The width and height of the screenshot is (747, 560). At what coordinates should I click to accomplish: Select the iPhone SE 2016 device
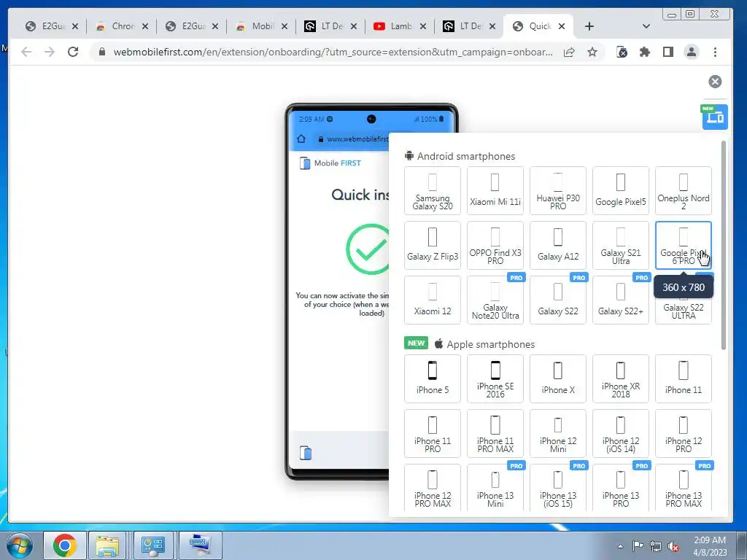pyautogui.click(x=495, y=378)
